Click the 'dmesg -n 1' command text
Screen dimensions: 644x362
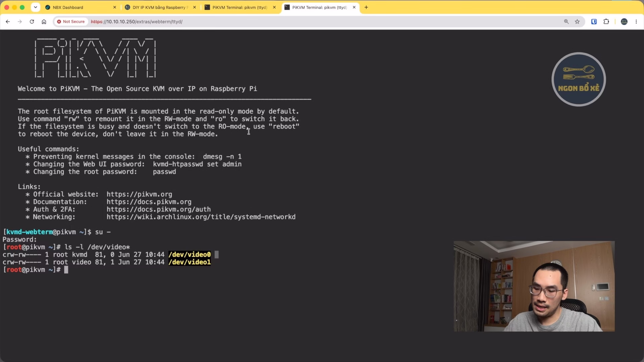click(x=222, y=157)
